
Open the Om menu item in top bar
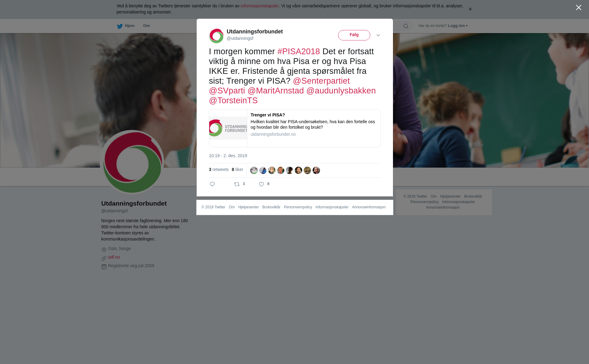147,26
